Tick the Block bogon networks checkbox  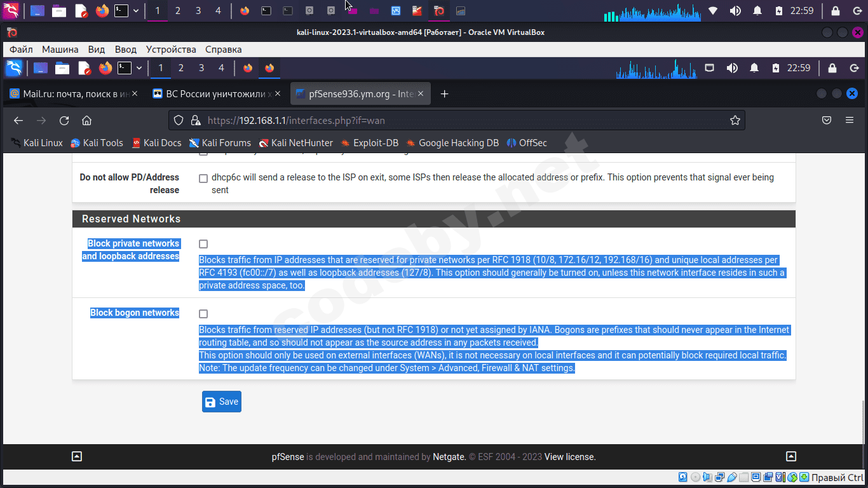tap(203, 314)
